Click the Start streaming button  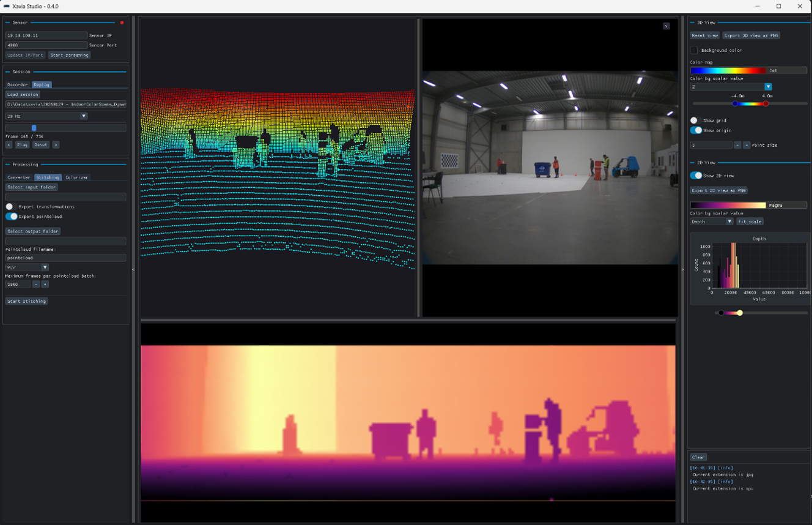point(68,54)
